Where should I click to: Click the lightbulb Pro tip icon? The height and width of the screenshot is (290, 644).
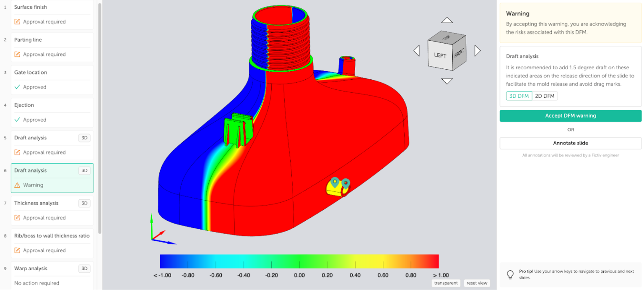(510, 274)
